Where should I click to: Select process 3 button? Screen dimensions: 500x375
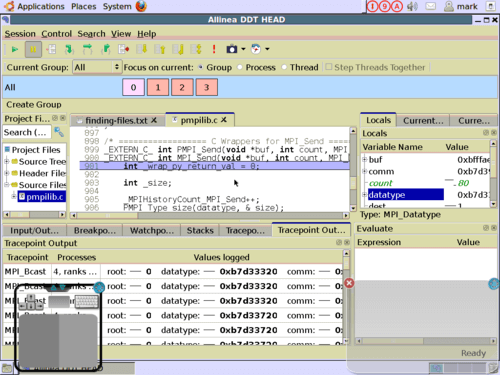(207, 87)
